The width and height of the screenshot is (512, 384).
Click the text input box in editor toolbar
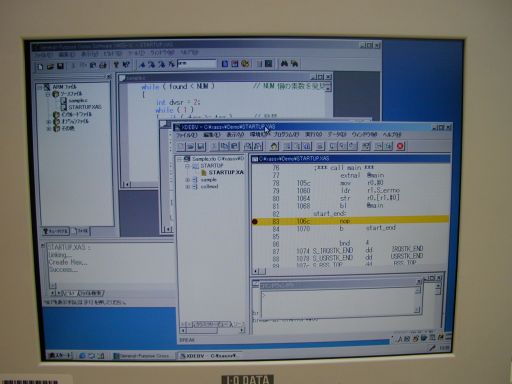pos(197,63)
